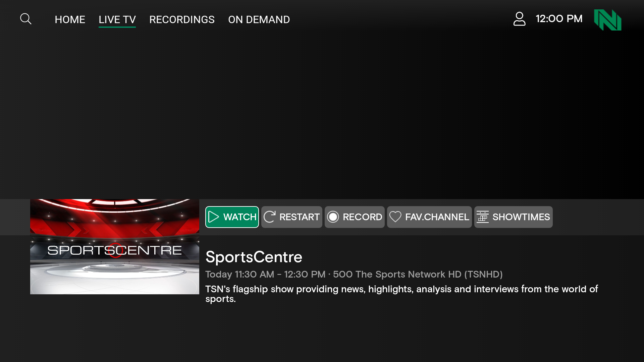Open the On Demand menu

coord(259,19)
